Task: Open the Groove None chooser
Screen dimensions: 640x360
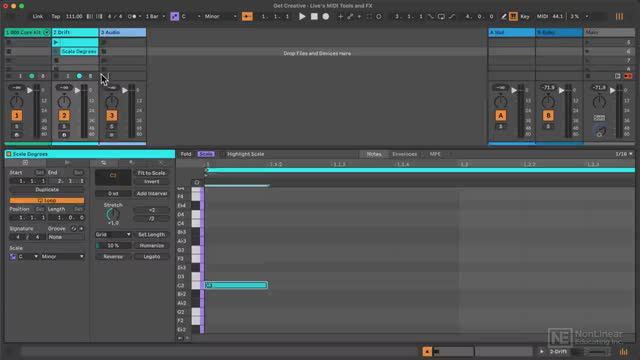Action: point(66,237)
